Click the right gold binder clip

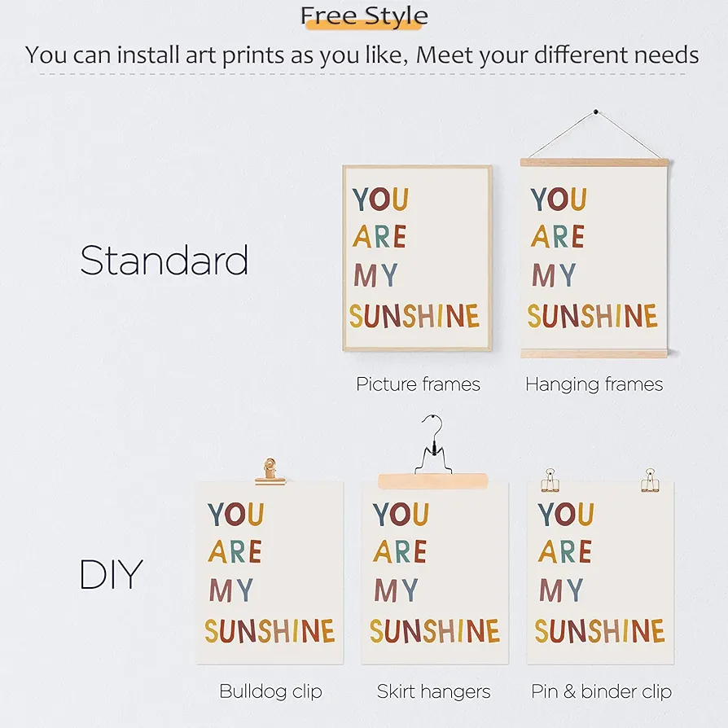coord(650,480)
